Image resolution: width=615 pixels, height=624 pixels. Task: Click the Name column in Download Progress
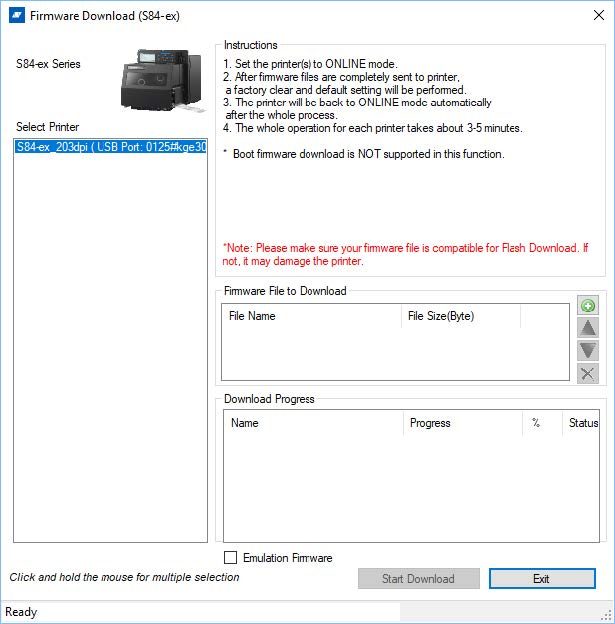(314, 423)
